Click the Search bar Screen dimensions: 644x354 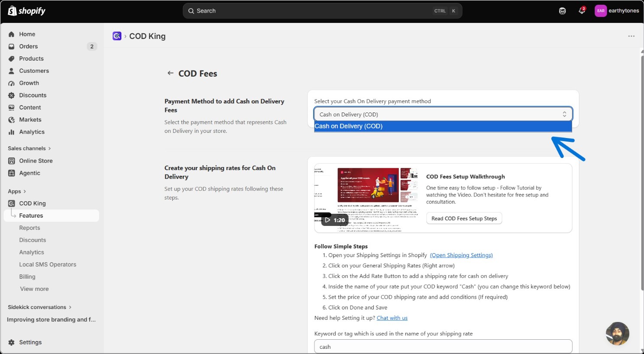[x=323, y=11]
